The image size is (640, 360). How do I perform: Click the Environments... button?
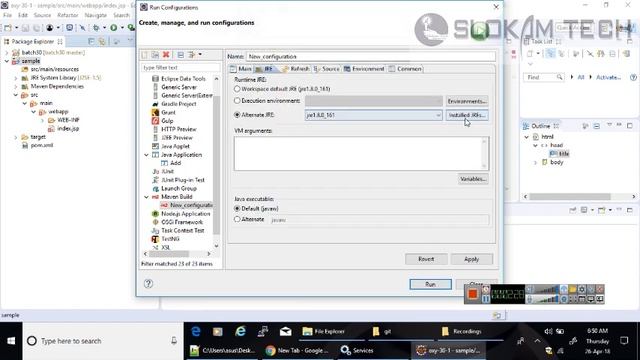pos(467,101)
